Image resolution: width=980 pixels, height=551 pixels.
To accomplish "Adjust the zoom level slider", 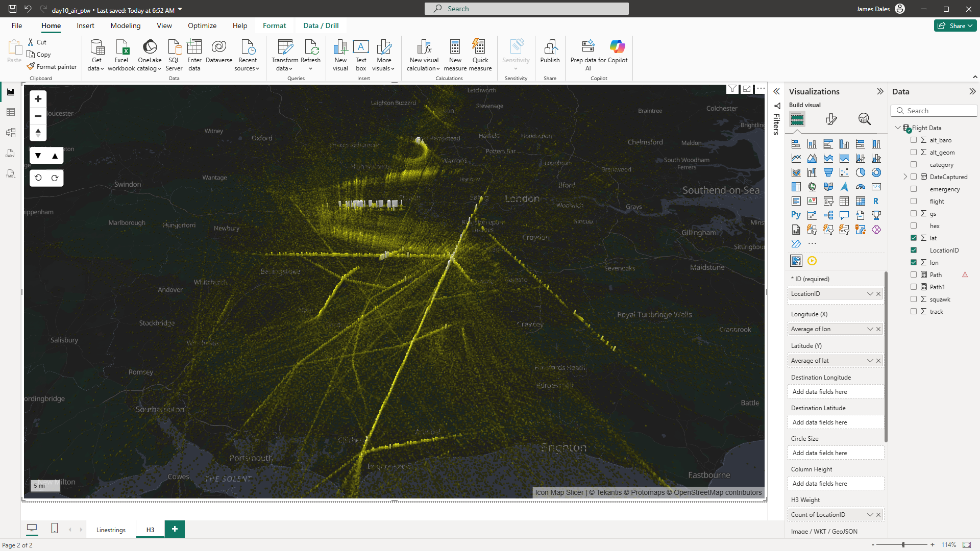I will point(903,545).
